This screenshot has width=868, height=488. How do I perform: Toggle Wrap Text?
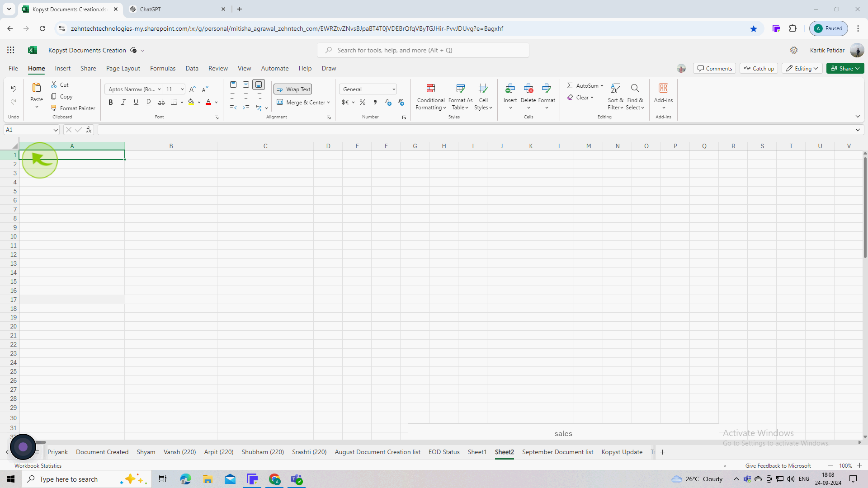tap(293, 89)
